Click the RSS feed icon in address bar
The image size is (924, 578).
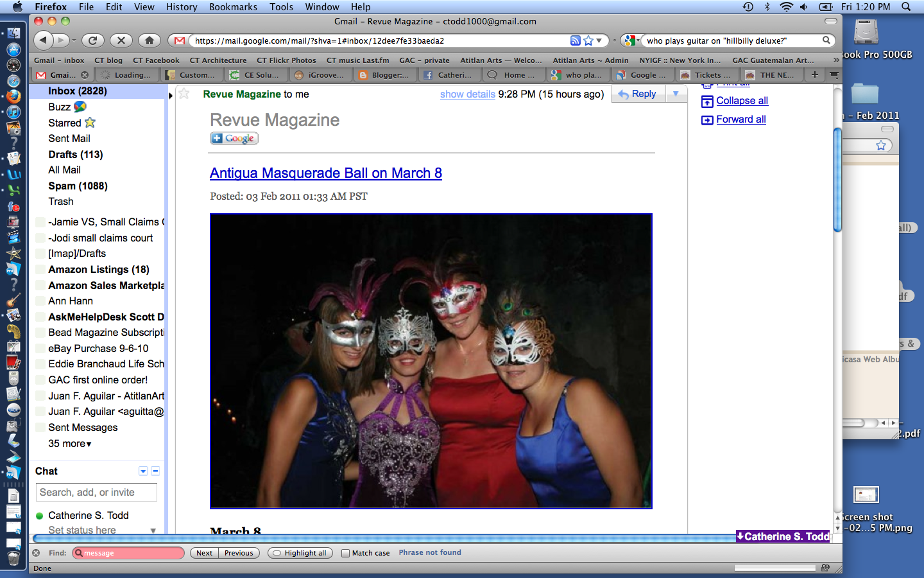[x=576, y=40]
